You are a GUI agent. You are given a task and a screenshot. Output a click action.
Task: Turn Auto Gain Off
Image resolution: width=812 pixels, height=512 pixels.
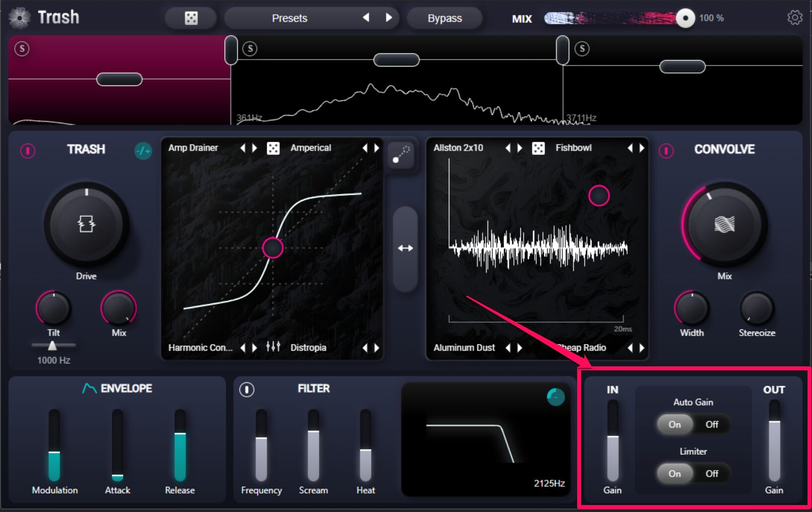(712, 425)
